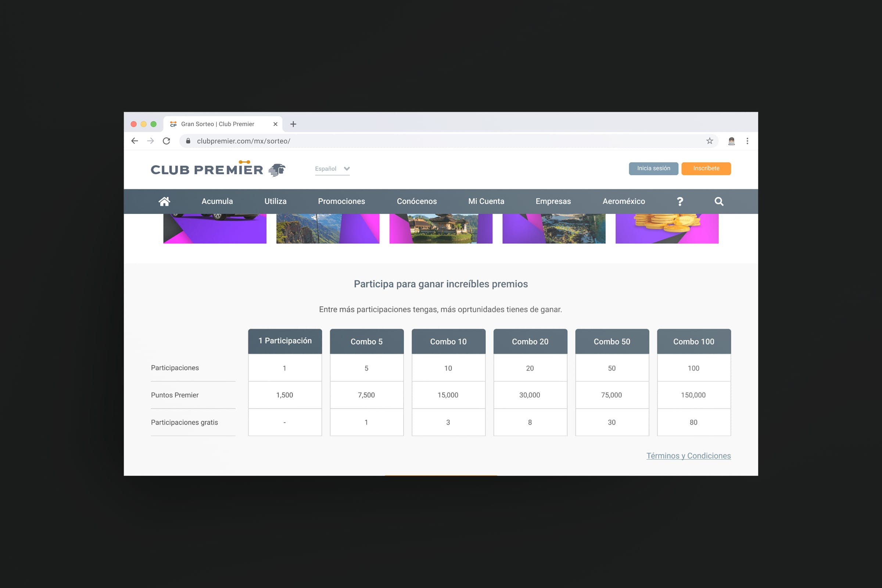Open the Acumula menu
This screenshot has width=882, height=588.
click(217, 201)
